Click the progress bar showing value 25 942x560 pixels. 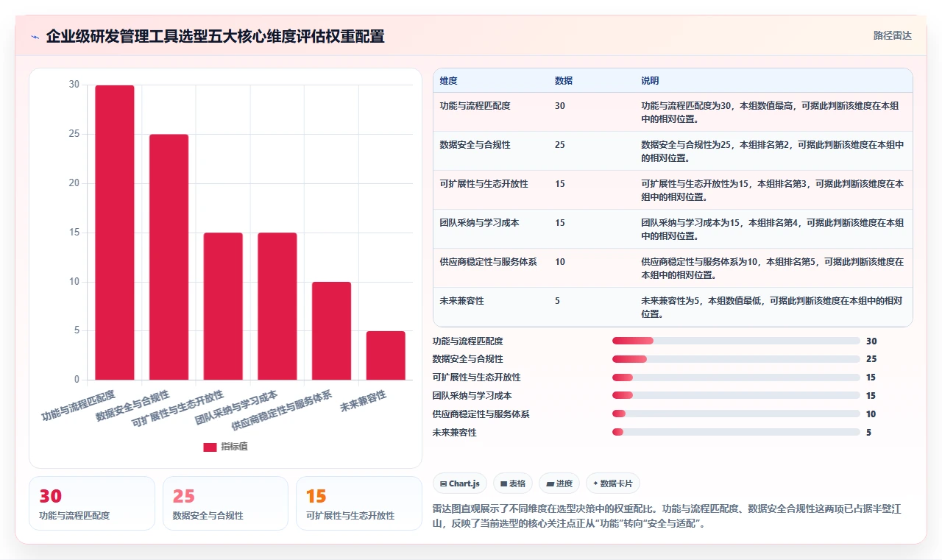click(736, 359)
